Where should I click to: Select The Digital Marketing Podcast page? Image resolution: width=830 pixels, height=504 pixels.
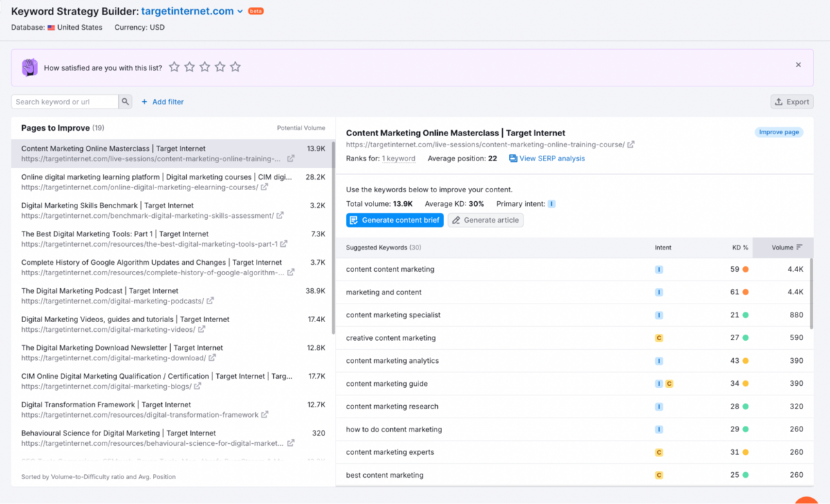coord(172,296)
